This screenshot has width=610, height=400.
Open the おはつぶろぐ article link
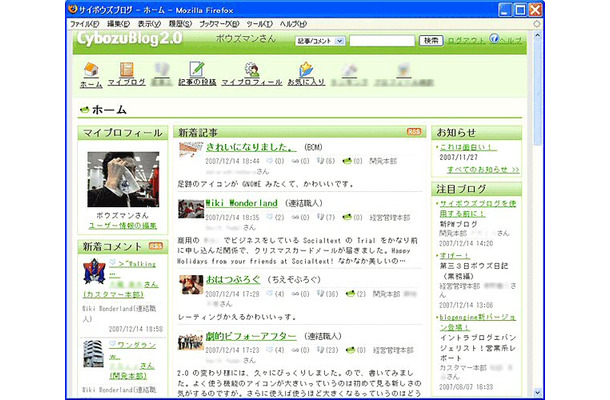click(x=233, y=279)
